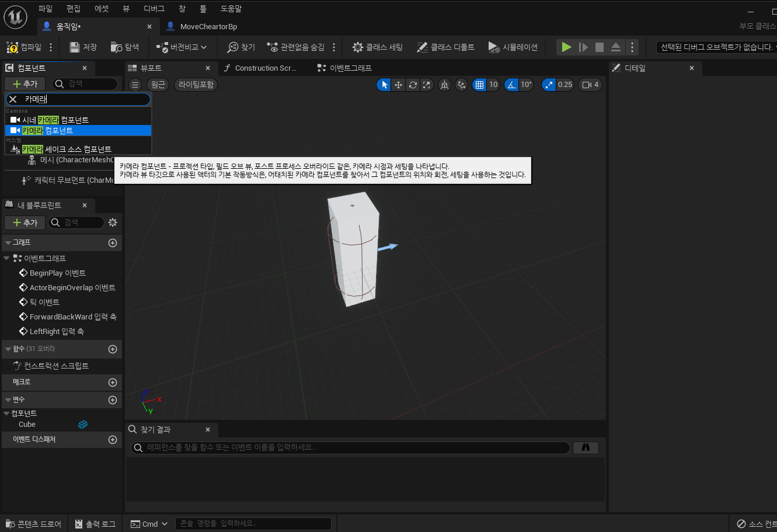Viewport: 777px width, 532px height.
Task: Select 카메라 셰이크 소스 컴포넌트
Action: (78, 149)
